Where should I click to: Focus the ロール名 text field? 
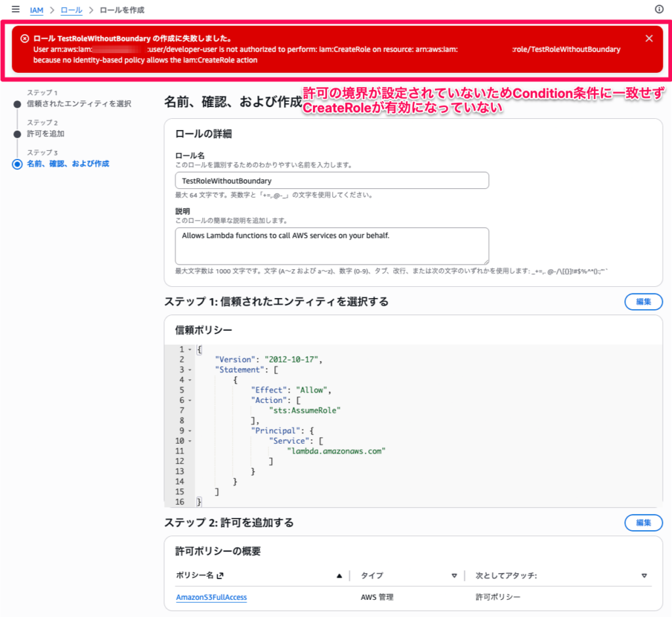pos(331,181)
